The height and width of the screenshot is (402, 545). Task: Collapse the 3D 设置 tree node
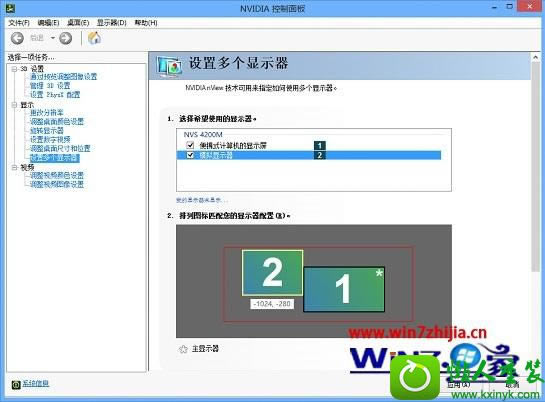(x=14, y=69)
